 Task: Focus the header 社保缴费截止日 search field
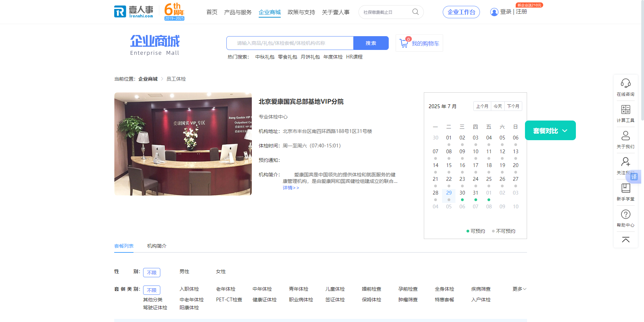pyautogui.click(x=385, y=12)
